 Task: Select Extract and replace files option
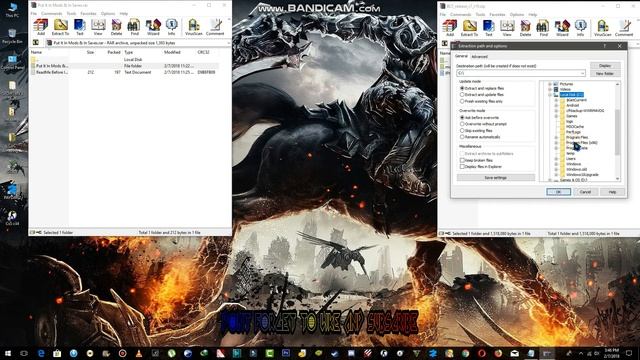pos(482,88)
